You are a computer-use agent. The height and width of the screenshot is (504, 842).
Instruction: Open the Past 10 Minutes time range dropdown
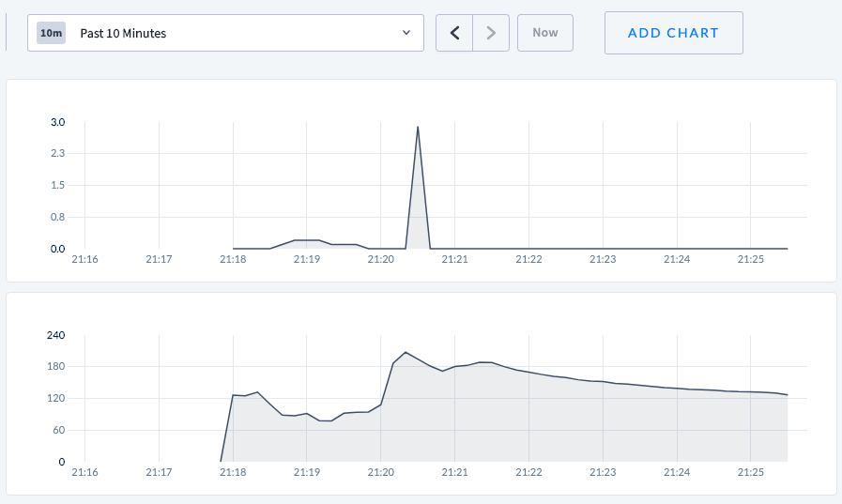225,33
